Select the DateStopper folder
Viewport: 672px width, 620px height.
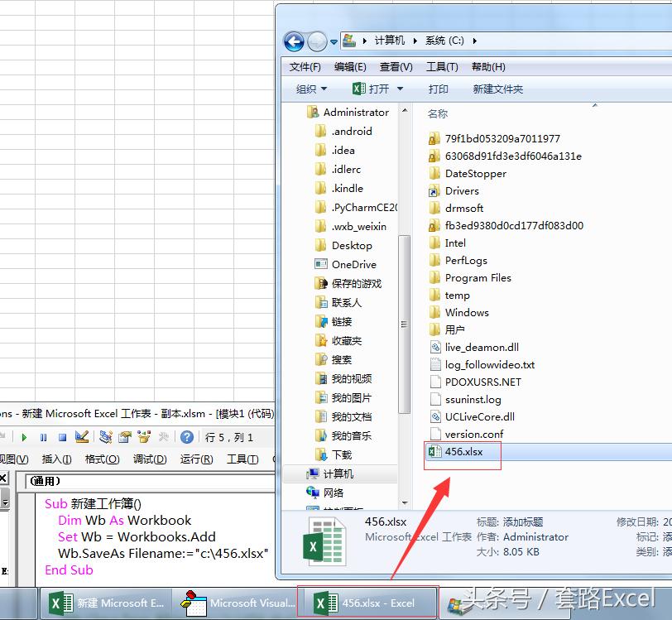coord(468,174)
